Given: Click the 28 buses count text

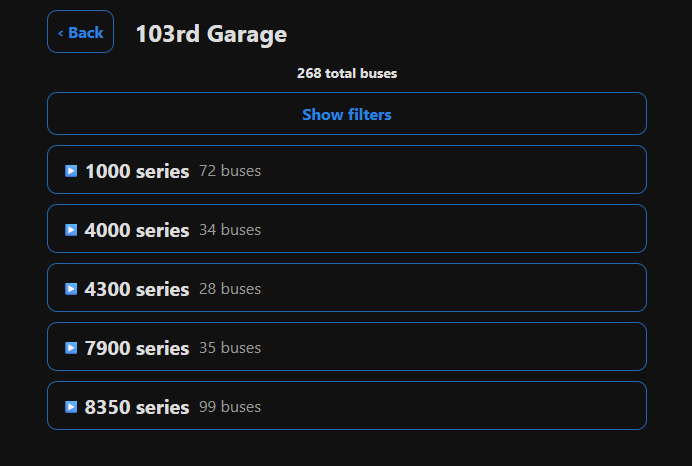Looking at the screenshot, I should coord(230,289).
